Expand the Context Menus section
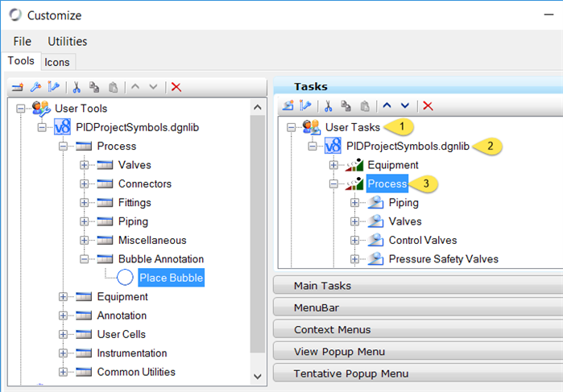Screen dimensions: 563x392 pos(417,329)
